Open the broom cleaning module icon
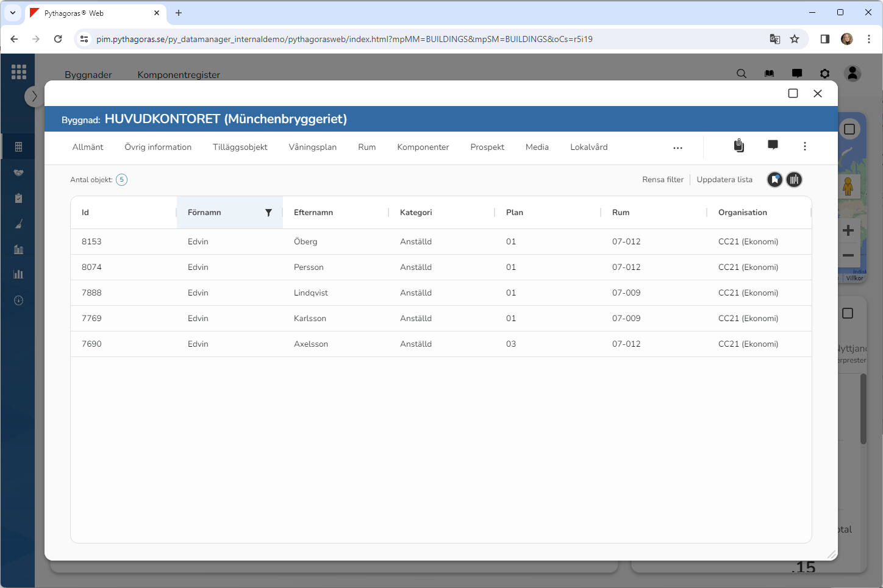The height and width of the screenshot is (588, 883). (x=18, y=224)
